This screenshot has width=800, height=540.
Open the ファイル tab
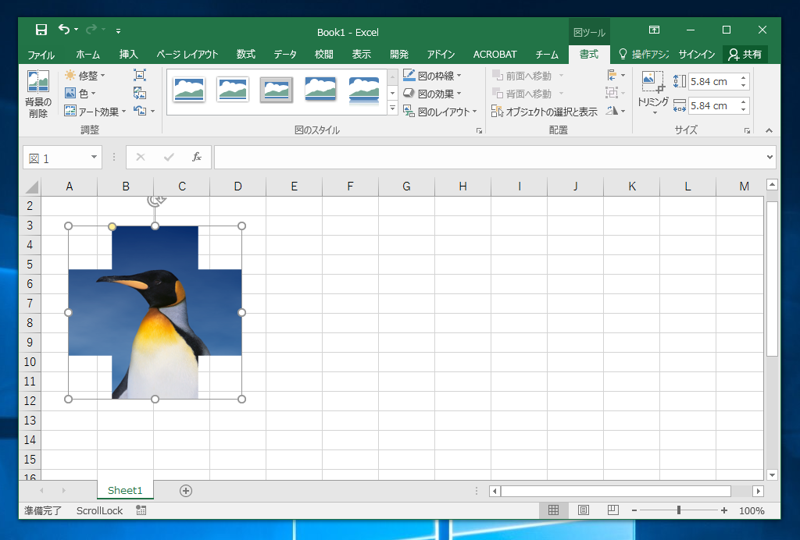tap(41, 54)
